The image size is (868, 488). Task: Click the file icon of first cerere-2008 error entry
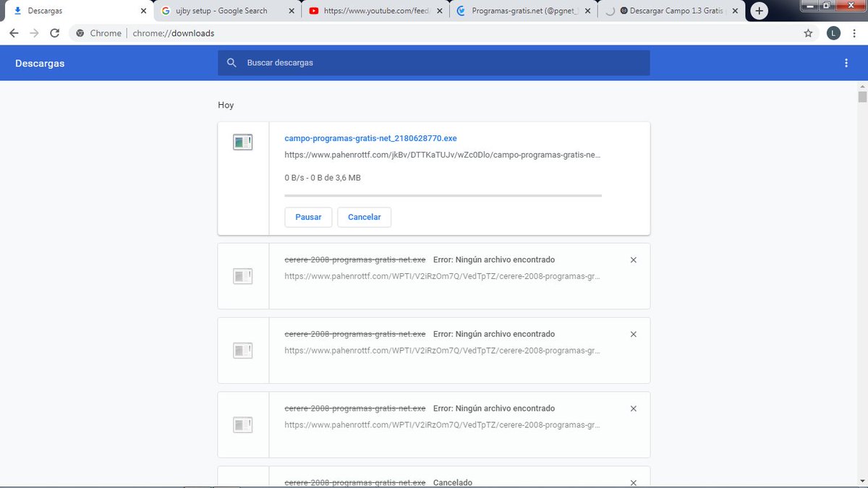242,276
